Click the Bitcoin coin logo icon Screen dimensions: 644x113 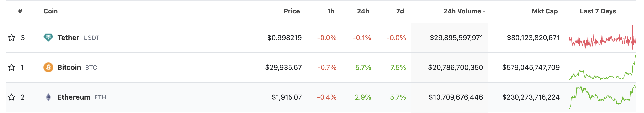48,67
